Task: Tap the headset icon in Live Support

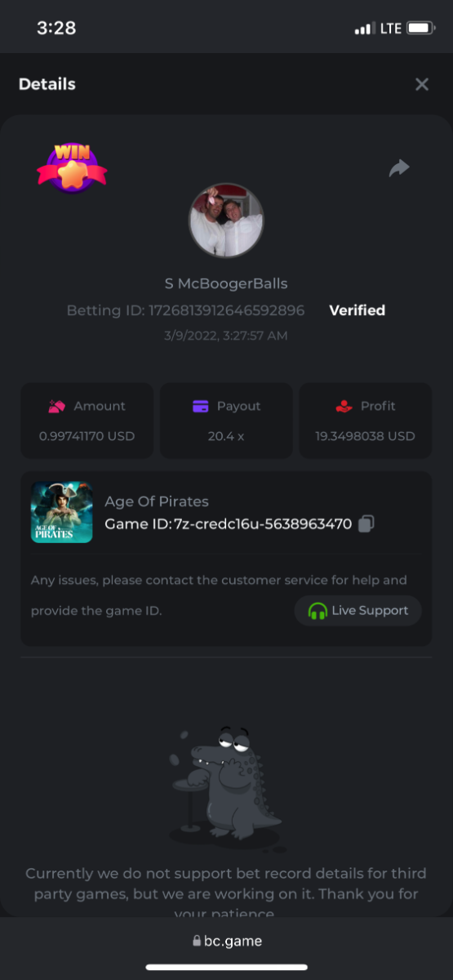Action: click(318, 611)
